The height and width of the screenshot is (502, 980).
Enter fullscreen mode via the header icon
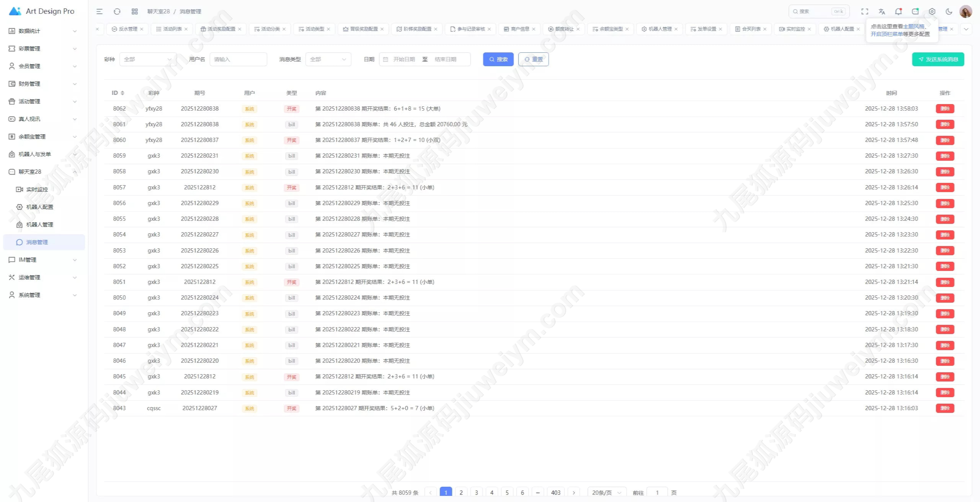click(x=865, y=11)
